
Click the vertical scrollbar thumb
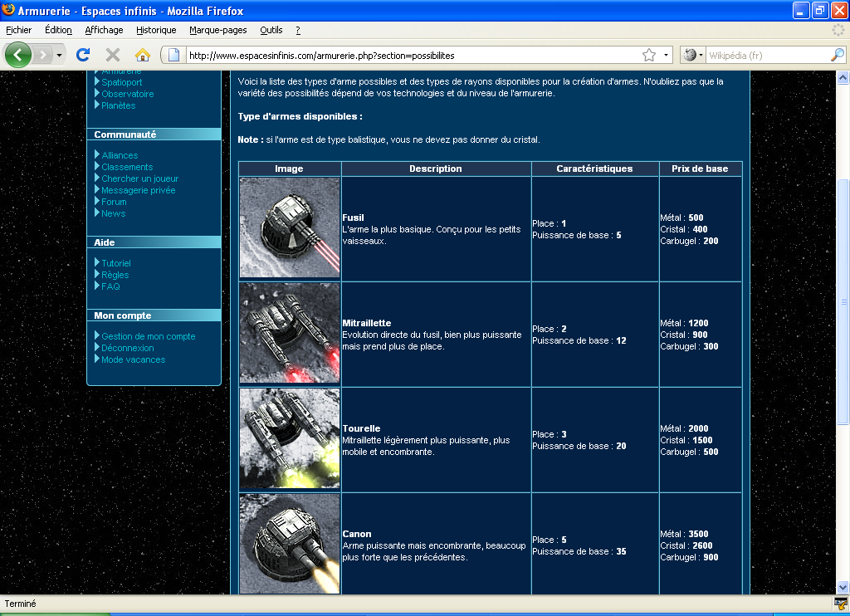pyautogui.click(x=843, y=301)
